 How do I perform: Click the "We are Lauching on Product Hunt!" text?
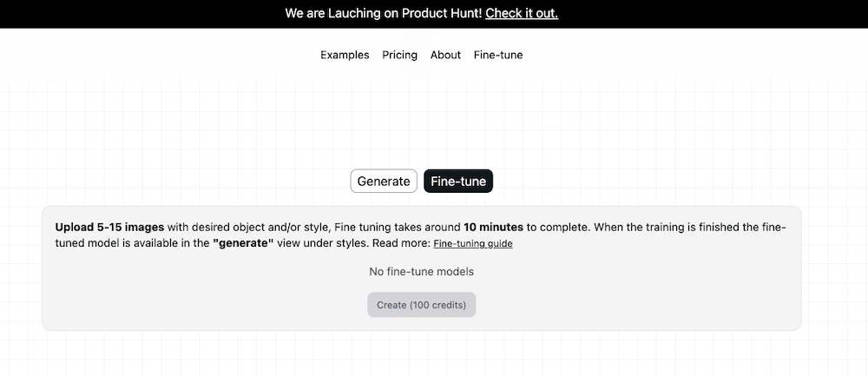383,13
